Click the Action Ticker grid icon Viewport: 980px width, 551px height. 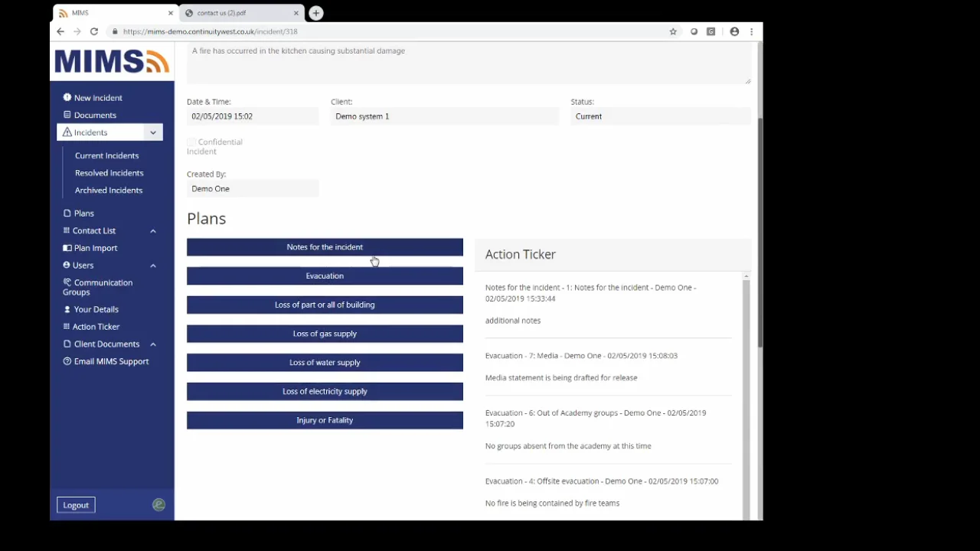[67, 327]
